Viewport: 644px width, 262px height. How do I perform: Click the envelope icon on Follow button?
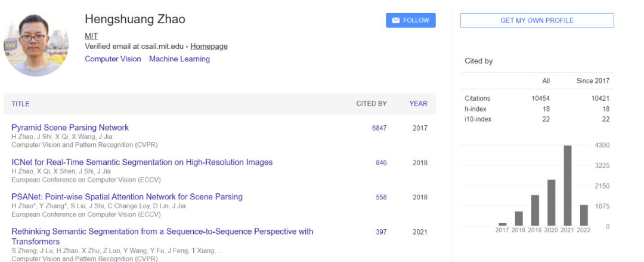coord(395,20)
